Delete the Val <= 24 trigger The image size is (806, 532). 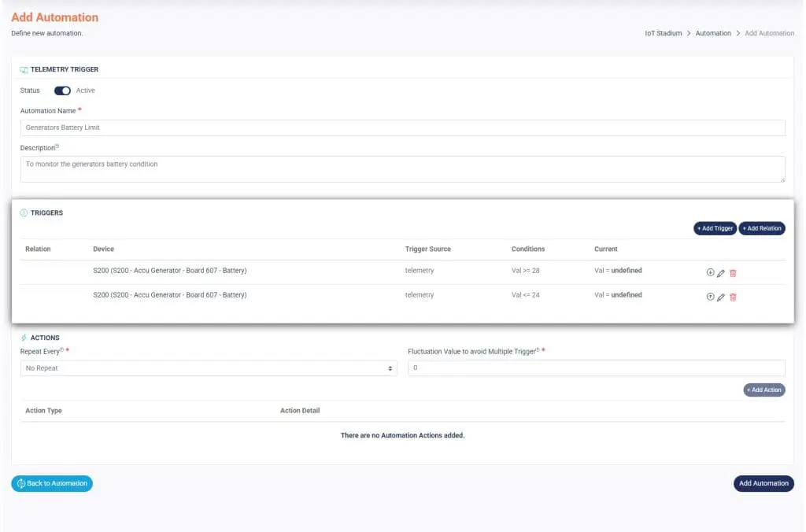pos(733,297)
